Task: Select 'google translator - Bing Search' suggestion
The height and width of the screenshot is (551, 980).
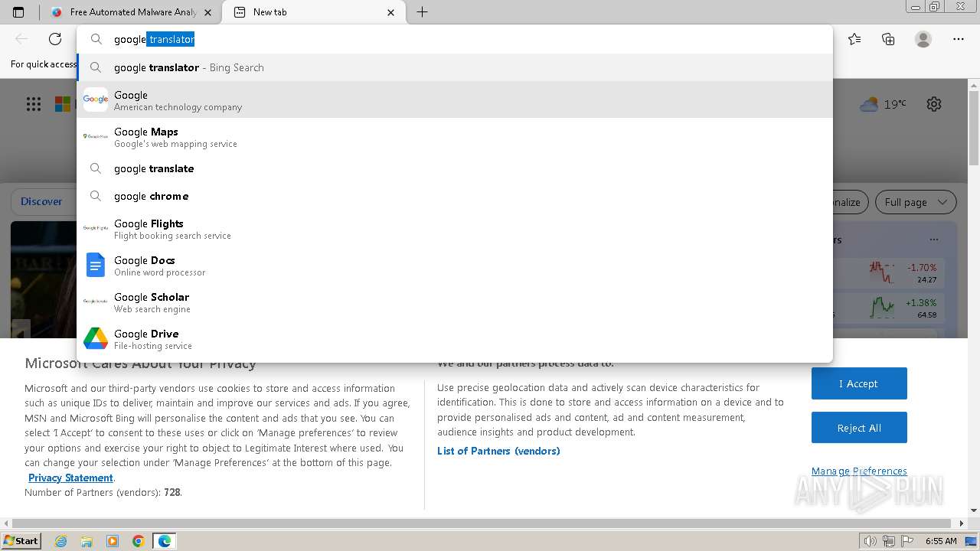Action: click(455, 67)
